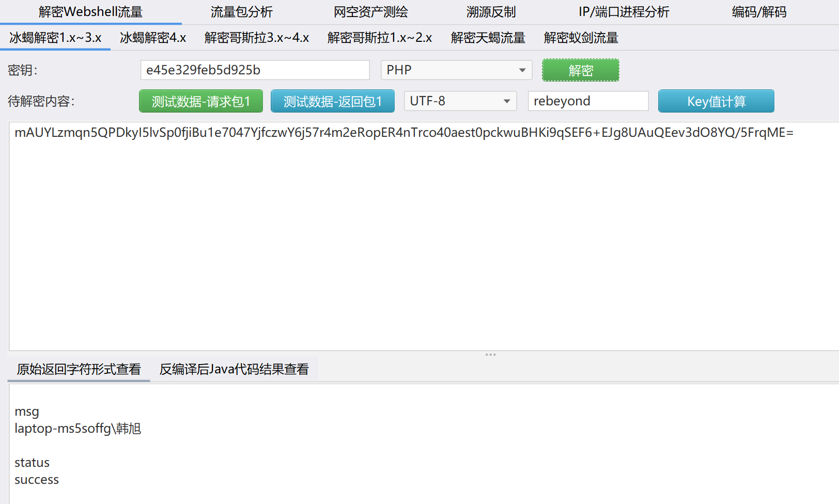Load 测试数据-返回包1 sample data
This screenshot has width=839, height=504.
[333, 101]
